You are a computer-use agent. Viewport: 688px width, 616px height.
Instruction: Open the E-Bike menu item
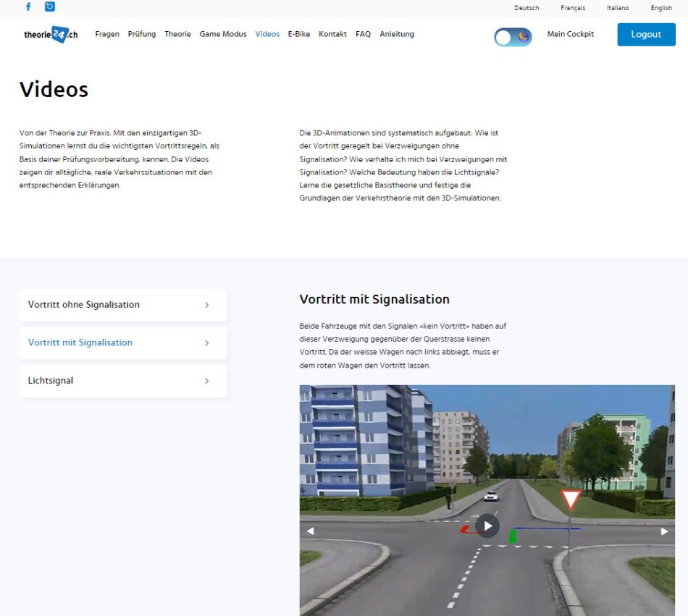tap(299, 34)
